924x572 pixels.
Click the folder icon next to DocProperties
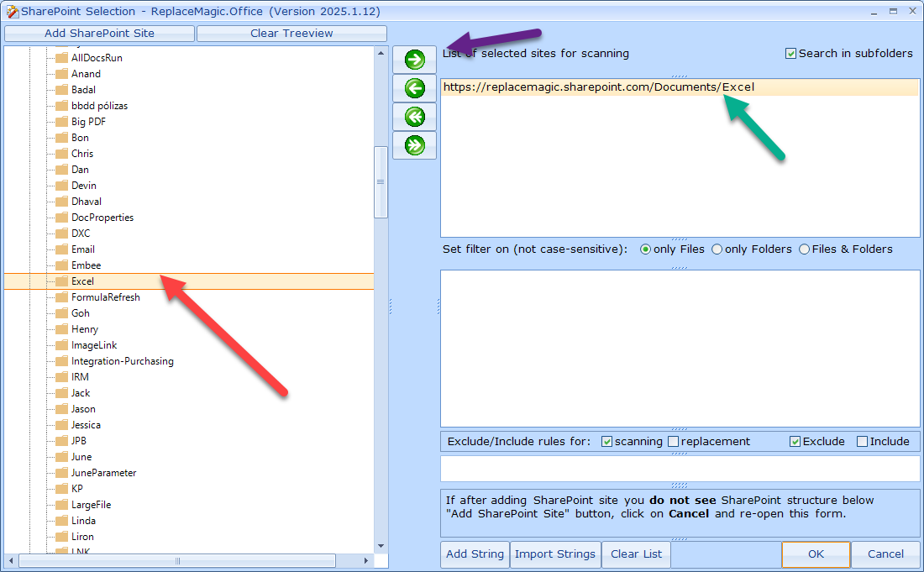coord(61,218)
